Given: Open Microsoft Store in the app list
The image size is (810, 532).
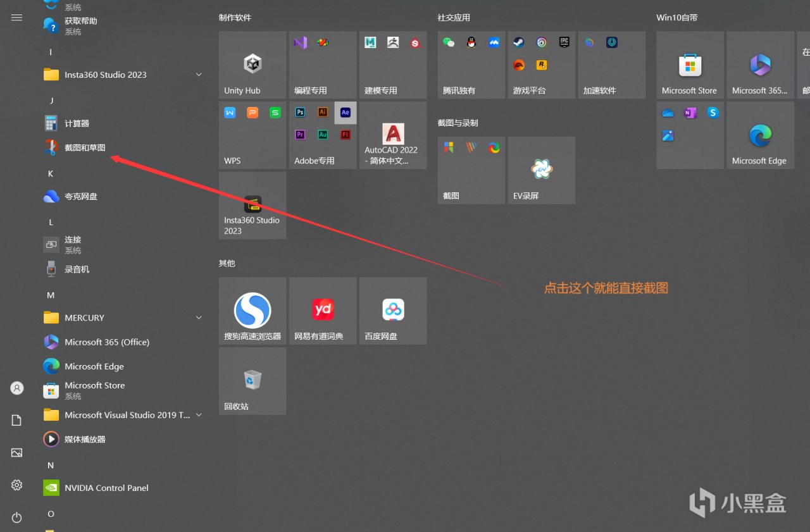Looking at the screenshot, I should coord(123,390).
